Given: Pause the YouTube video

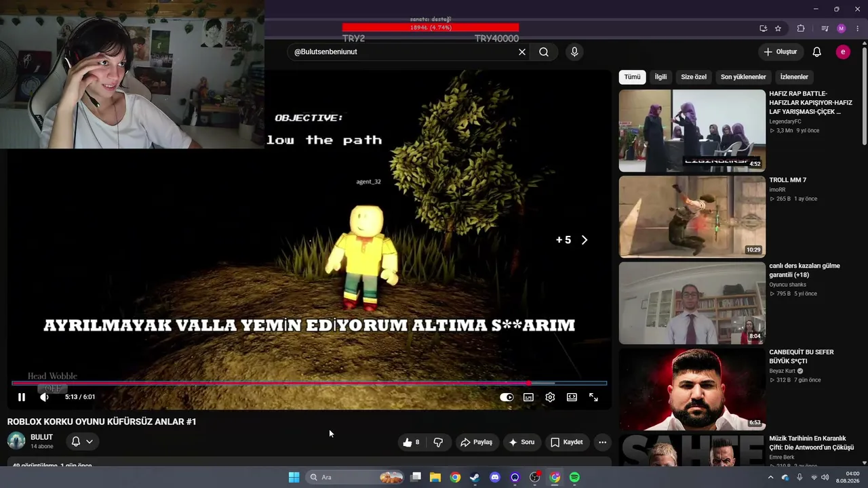Looking at the screenshot, I should coord(22,397).
